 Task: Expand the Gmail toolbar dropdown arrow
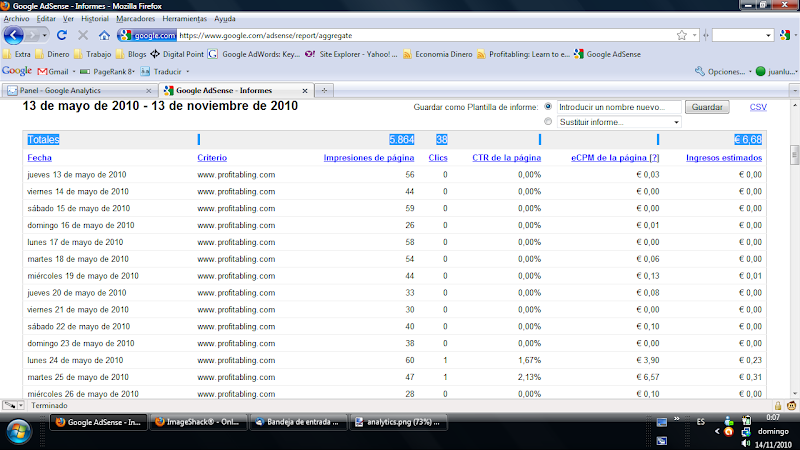[73, 71]
